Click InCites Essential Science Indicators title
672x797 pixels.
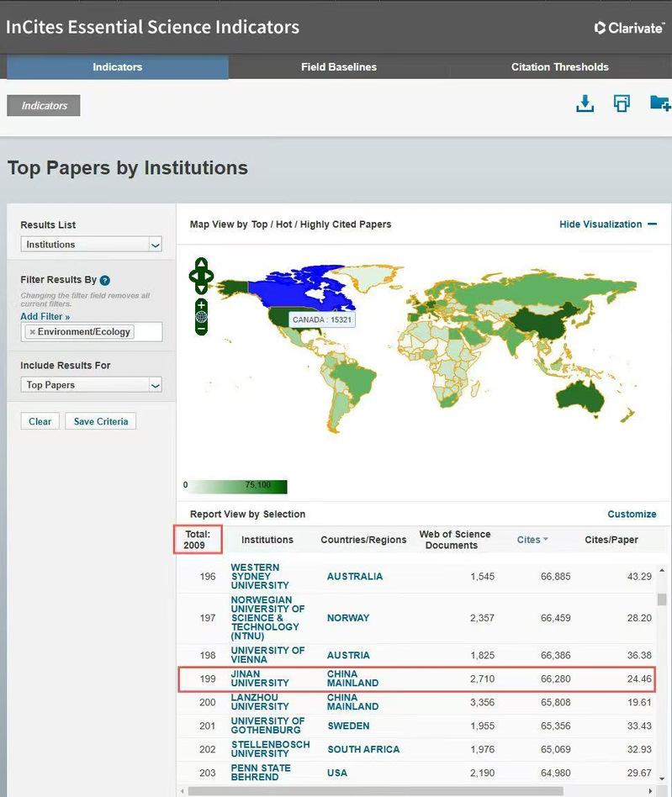(x=152, y=27)
